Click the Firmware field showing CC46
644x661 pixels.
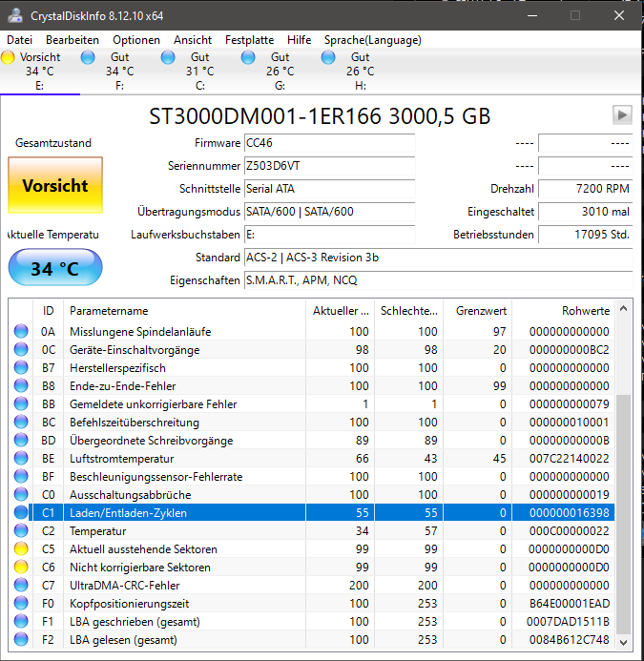tap(330, 143)
